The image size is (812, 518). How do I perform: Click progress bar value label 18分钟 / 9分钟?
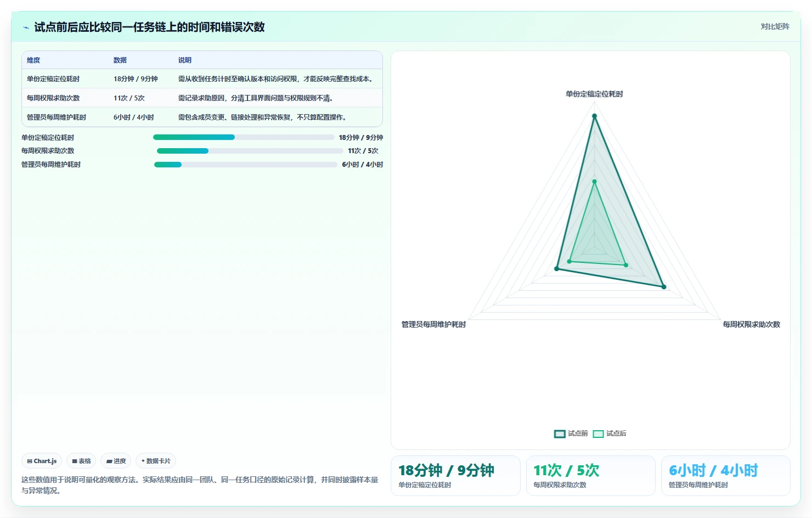(361, 138)
